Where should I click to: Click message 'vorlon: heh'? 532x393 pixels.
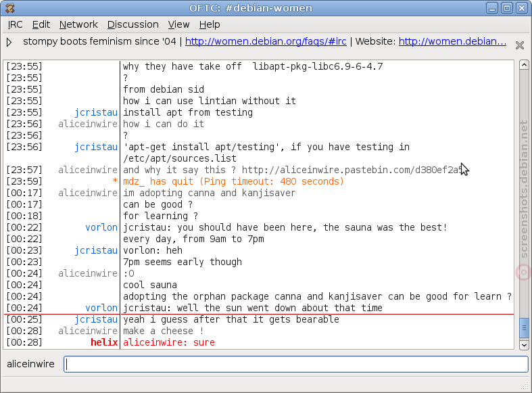[153, 250]
